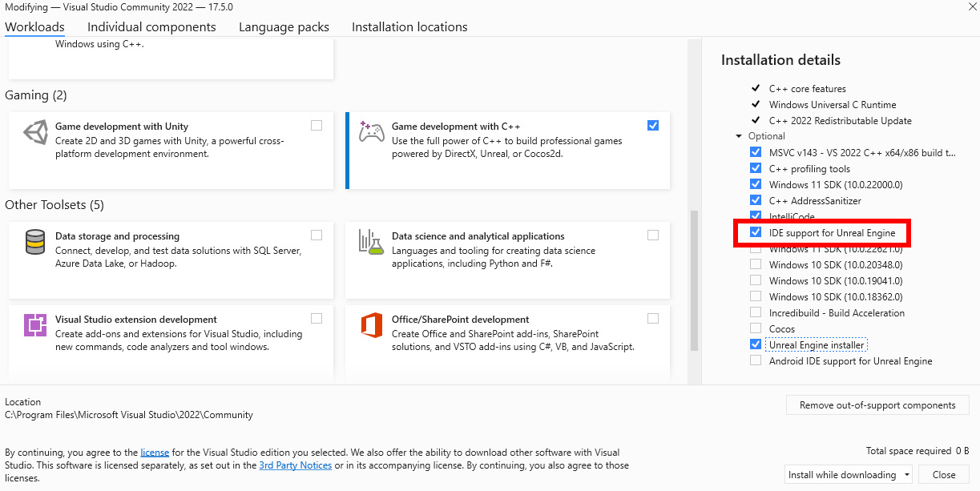Screen dimensions: 980x491
Task: Uncheck C++ profiling tools option
Action: click(x=755, y=168)
